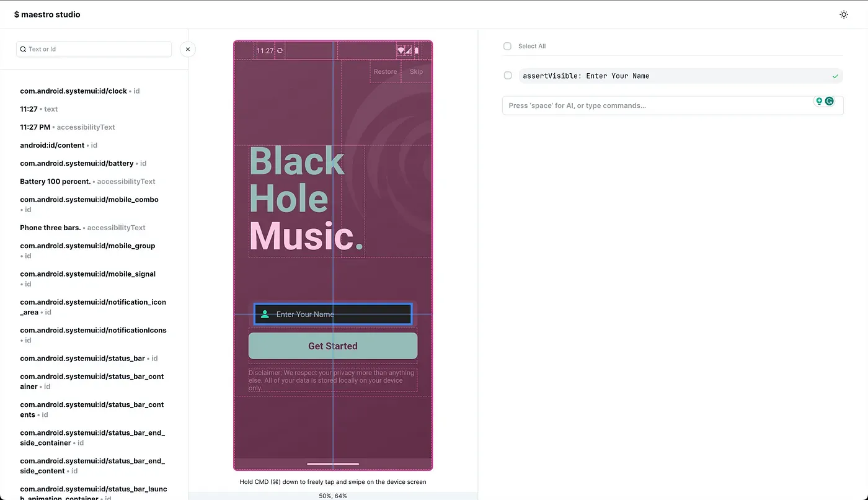
Task: Click the person icon in the name field
Action: (x=265, y=315)
